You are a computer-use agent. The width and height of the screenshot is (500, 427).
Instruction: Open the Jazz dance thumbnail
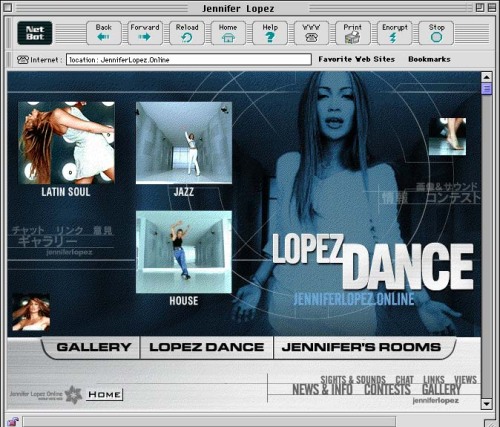(184, 143)
